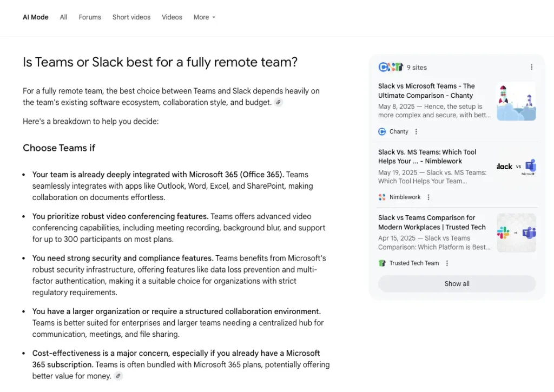Viewport: 554px width, 392px height.
Task: Click the heading 'Is Teams or Slack best for a fully remote team?'
Action: pos(160,62)
